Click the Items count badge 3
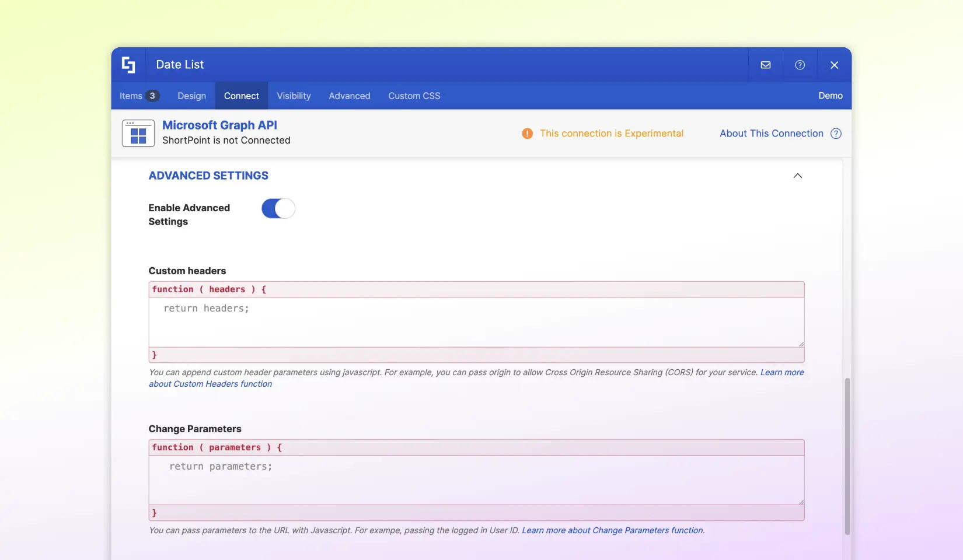This screenshot has height=560, width=963. (x=152, y=96)
